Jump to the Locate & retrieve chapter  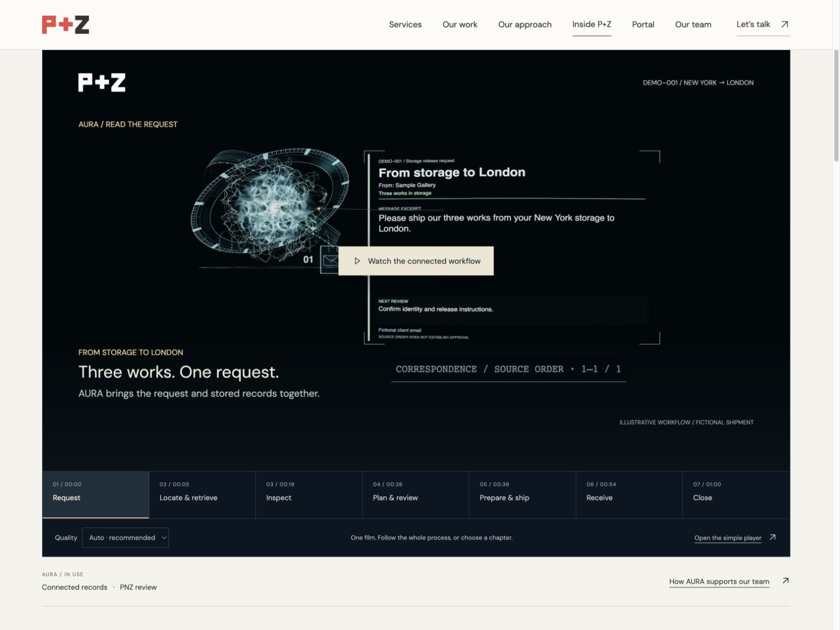click(202, 495)
